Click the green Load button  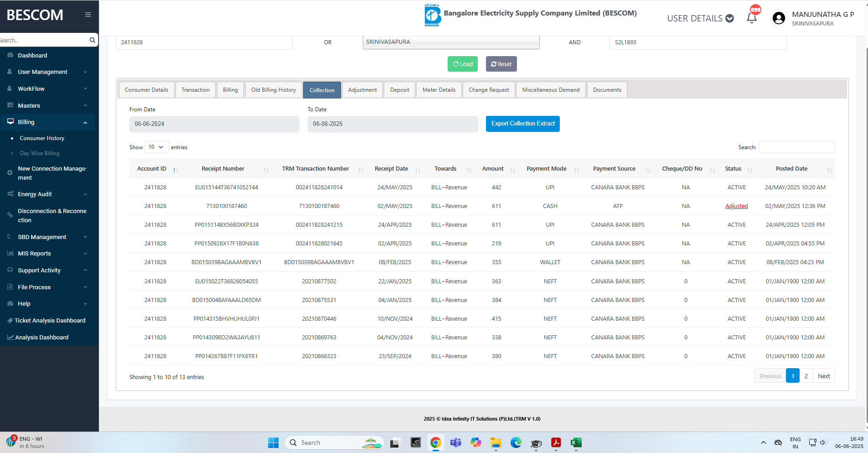click(x=462, y=64)
